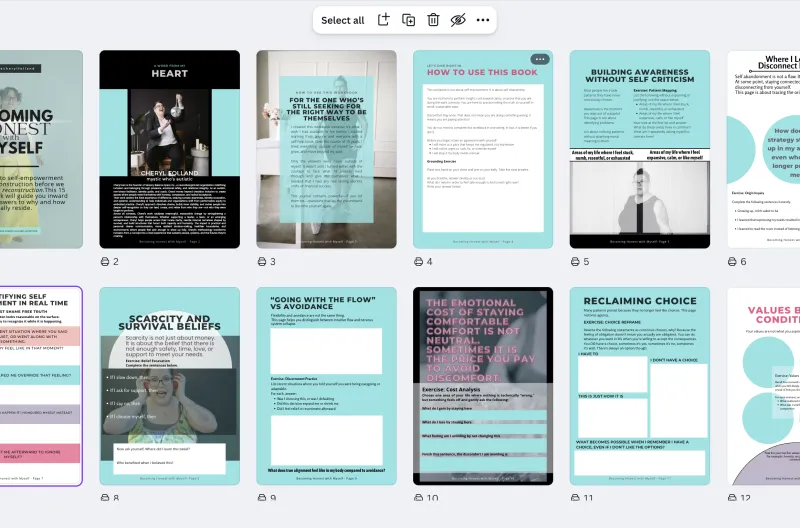
Task: Select page 3 'For the one who's still seeking' thumbnail
Action: click(x=326, y=149)
